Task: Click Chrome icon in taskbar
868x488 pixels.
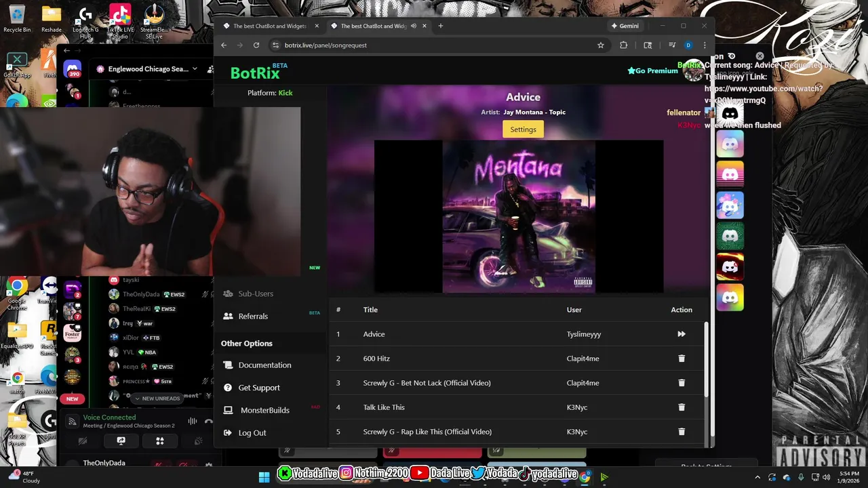Action: (x=585, y=477)
